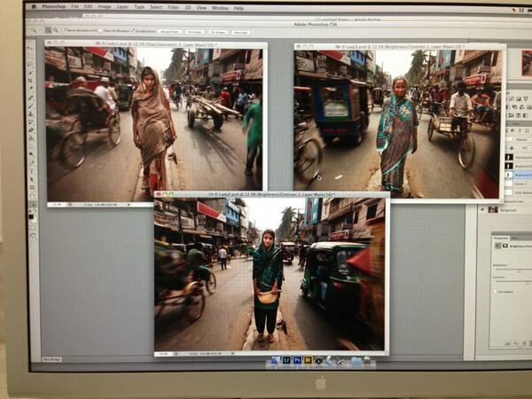Image resolution: width=532 pixels, height=399 pixels.
Task: Select the Horizontal Type tool
Action: coord(32,171)
